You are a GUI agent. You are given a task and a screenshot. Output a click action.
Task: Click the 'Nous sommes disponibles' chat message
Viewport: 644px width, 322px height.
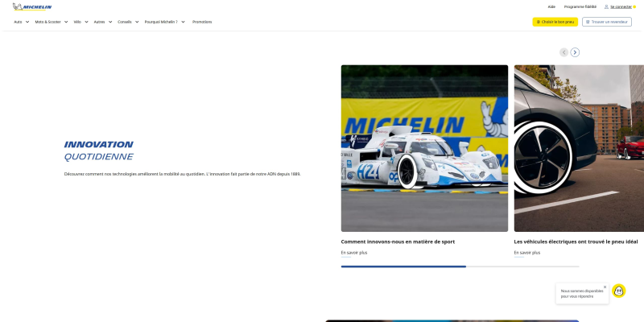[582, 293]
